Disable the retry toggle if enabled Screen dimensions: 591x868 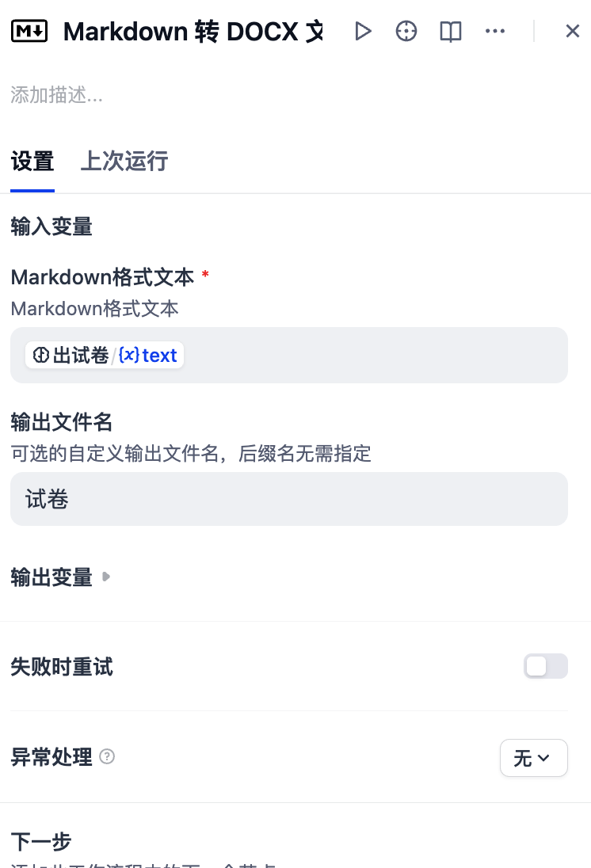coord(546,666)
